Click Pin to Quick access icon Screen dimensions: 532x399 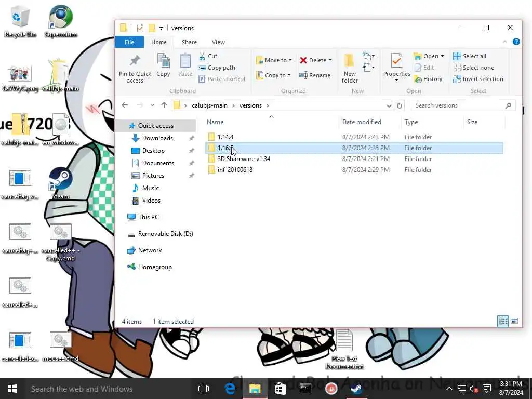(x=135, y=69)
